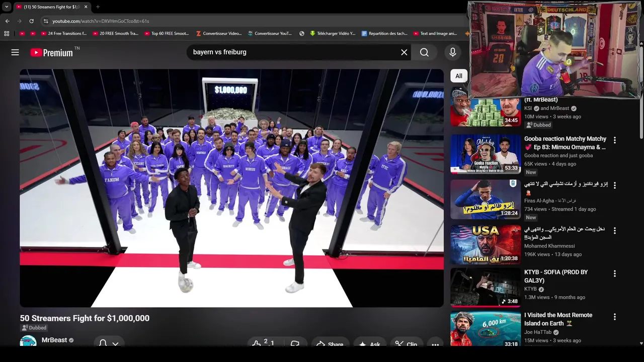Open Most Remote Island on Earth thumbnail
Image resolution: width=644 pixels, height=362 pixels.
click(x=486, y=329)
